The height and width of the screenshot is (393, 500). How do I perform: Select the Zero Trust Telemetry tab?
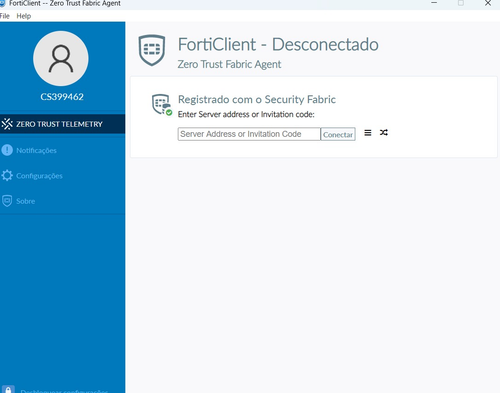pos(63,124)
